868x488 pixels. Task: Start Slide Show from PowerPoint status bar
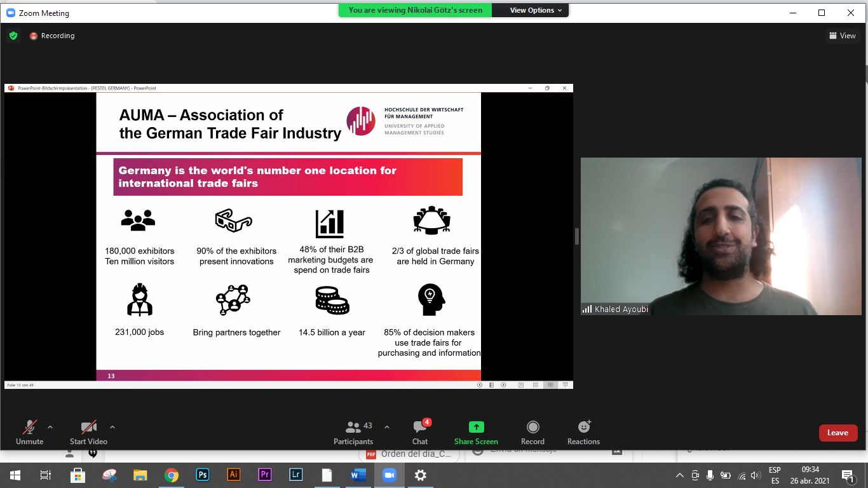point(565,385)
